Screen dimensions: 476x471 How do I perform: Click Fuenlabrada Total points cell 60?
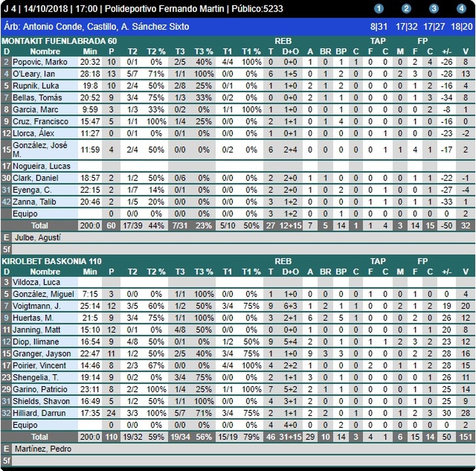click(x=111, y=226)
